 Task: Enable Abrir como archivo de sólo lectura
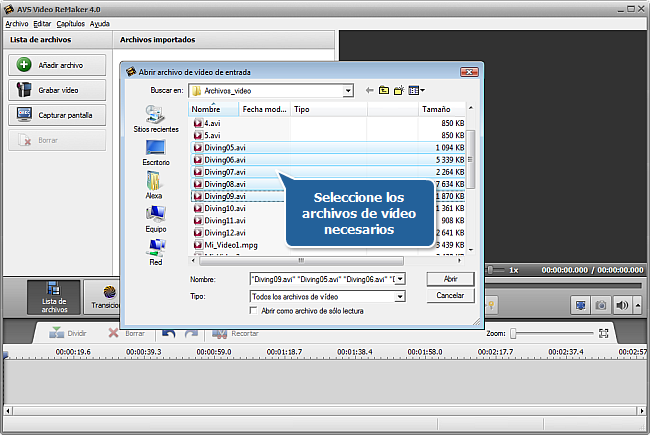(253, 311)
